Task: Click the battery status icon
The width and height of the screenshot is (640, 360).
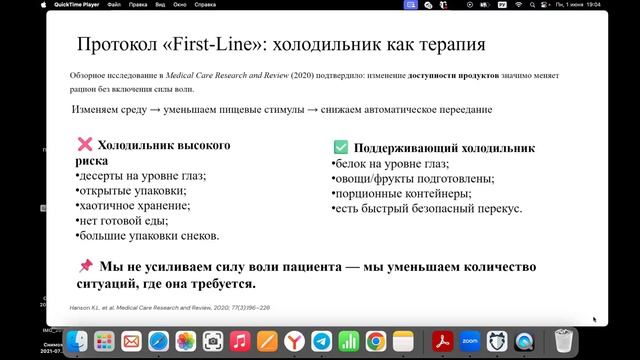Action: click(x=485, y=5)
